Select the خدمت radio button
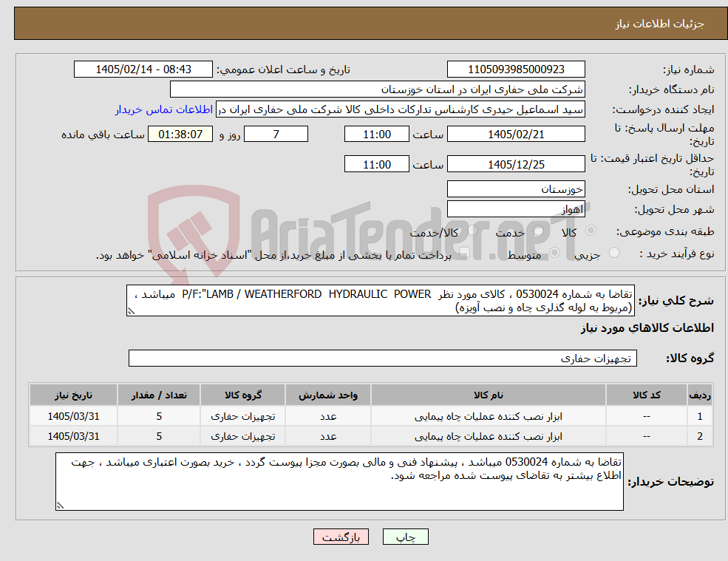Screen dimensions: 728x561 point(539,231)
